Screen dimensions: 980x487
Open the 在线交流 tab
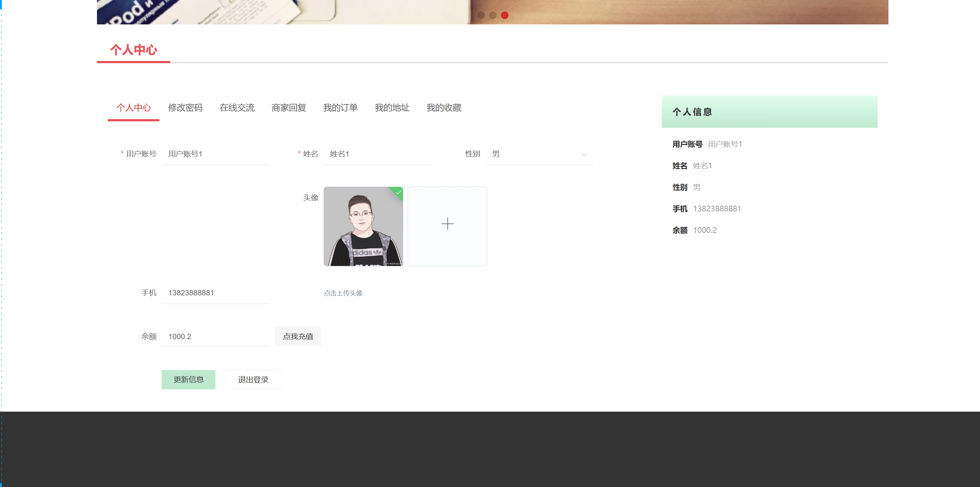click(237, 108)
